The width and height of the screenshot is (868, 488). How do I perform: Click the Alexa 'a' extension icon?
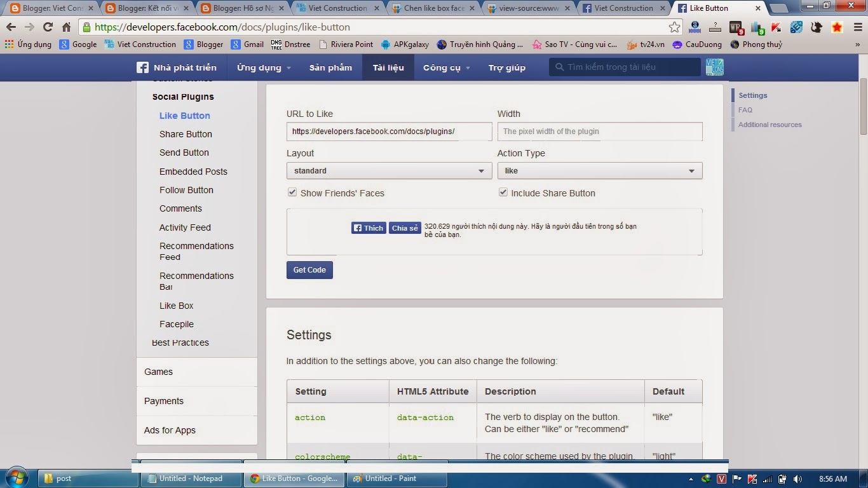coord(695,27)
